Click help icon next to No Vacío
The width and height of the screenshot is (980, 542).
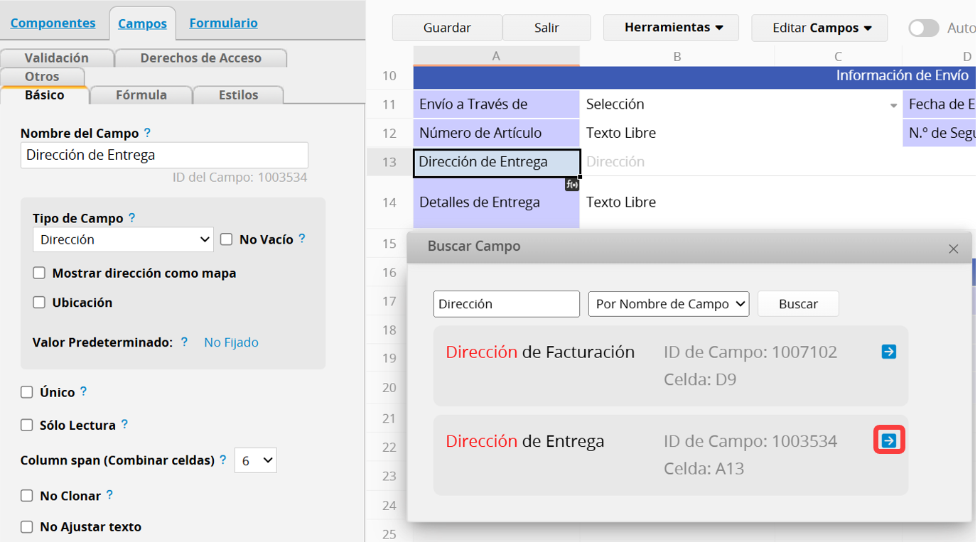[x=302, y=239]
